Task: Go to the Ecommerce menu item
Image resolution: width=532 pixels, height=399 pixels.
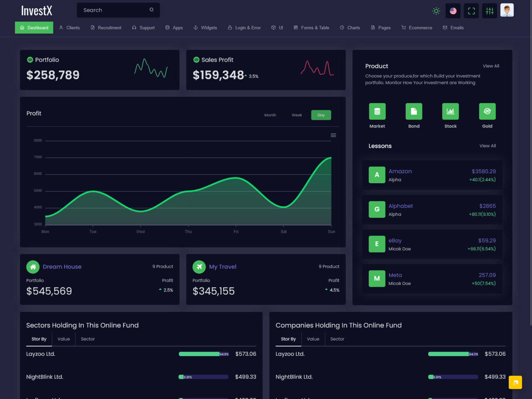Action: point(417,27)
